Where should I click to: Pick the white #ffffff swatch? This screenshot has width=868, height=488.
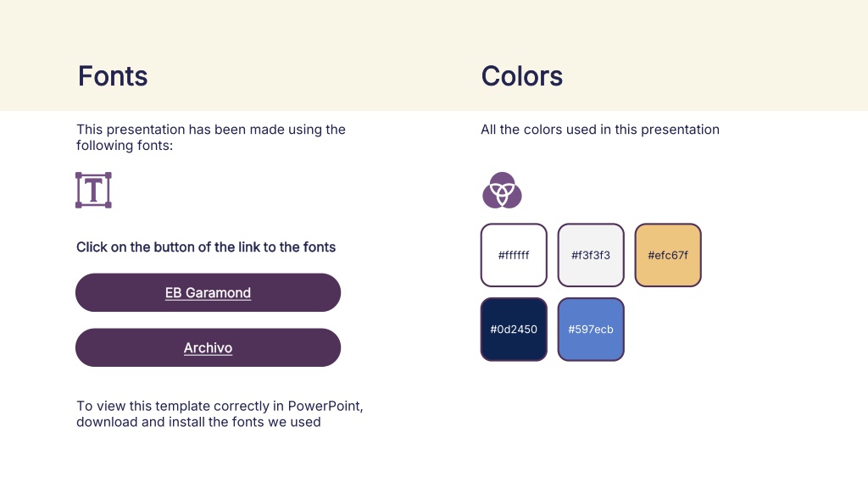(x=514, y=255)
